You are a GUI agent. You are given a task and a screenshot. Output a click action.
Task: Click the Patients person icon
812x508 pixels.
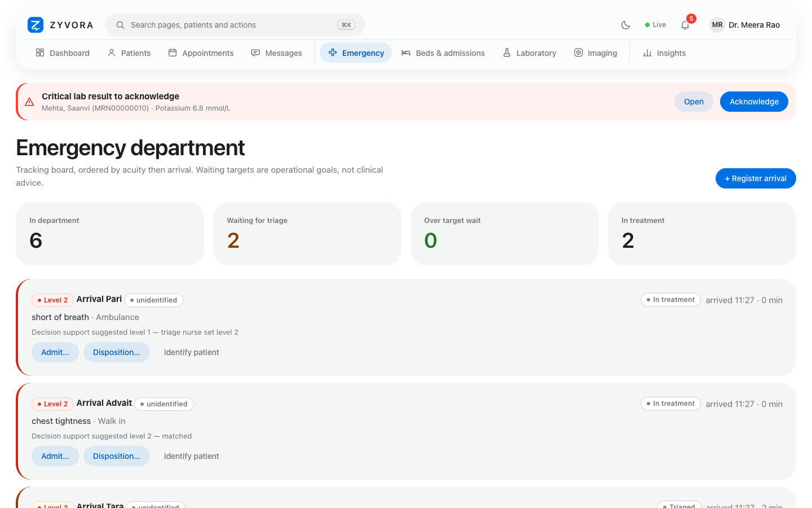pos(112,52)
